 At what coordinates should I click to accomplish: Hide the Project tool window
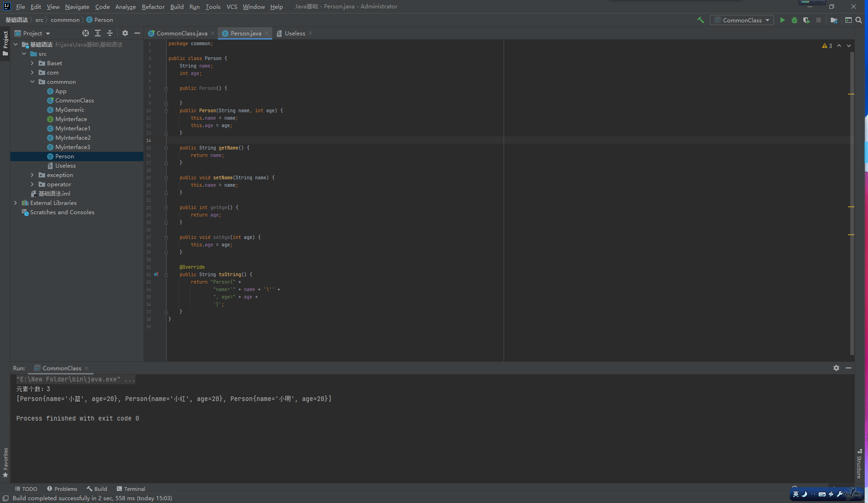click(137, 33)
